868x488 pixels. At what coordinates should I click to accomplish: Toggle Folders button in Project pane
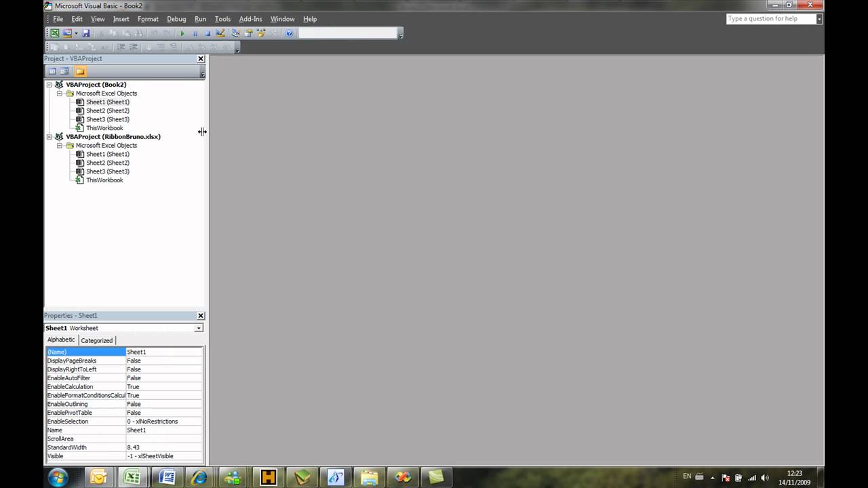point(80,71)
